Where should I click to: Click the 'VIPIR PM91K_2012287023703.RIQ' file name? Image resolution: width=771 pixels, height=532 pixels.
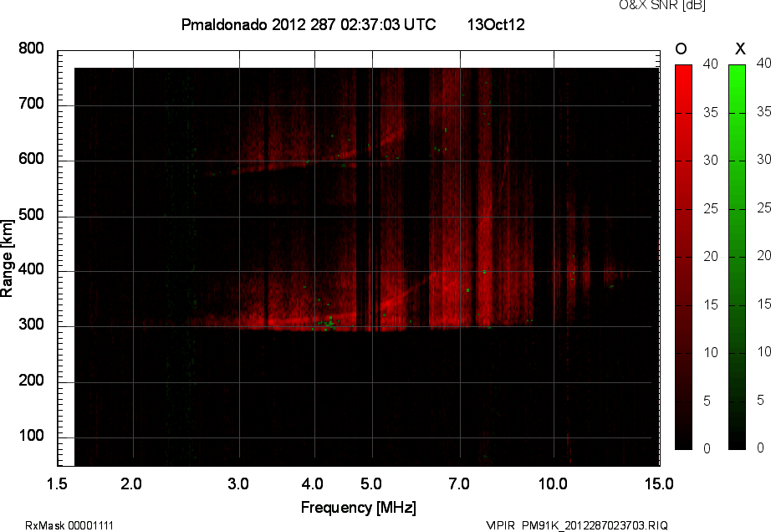click(x=577, y=525)
